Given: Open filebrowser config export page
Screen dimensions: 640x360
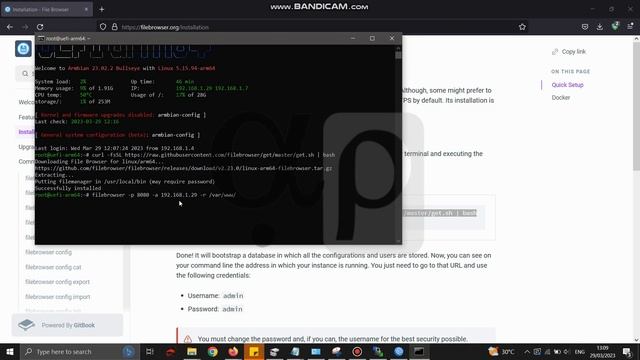Looking at the screenshot, I should pos(58,282).
